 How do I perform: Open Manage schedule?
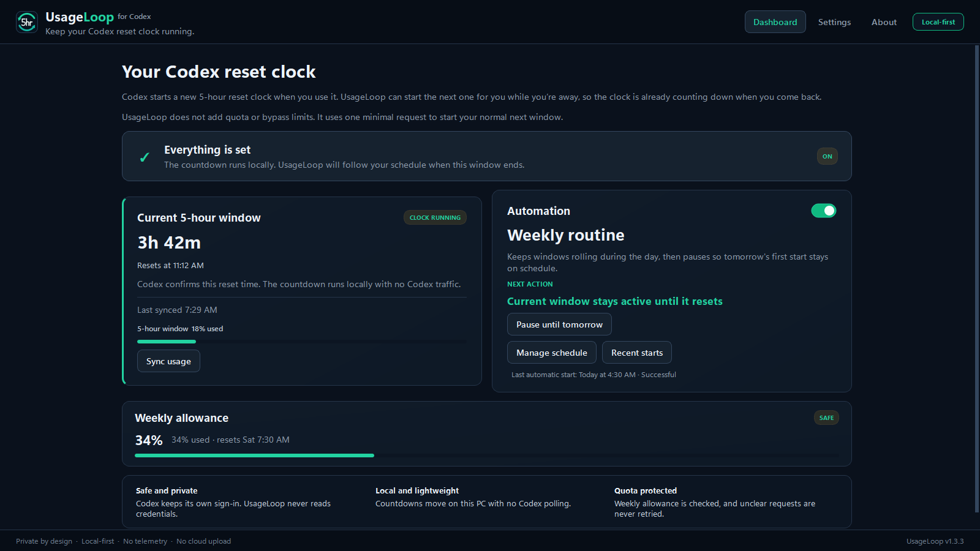pos(551,353)
